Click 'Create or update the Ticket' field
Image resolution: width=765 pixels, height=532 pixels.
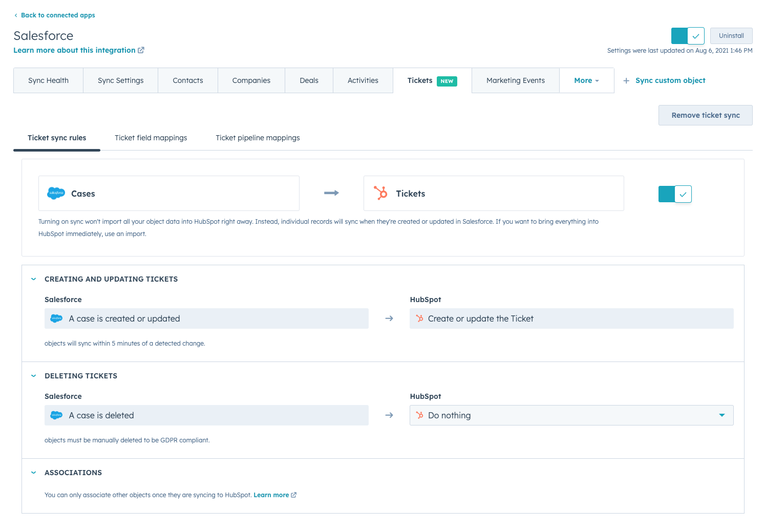pyautogui.click(x=571, y=318)
